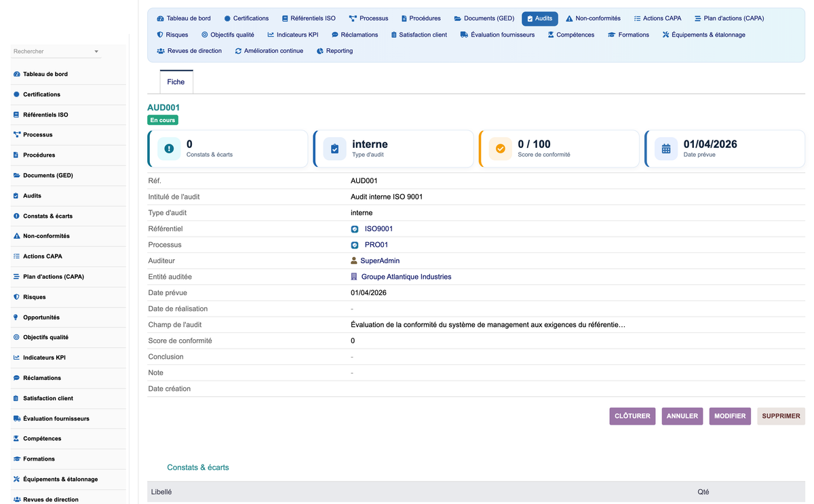Click the Procédures file icon in sidebar
The width and height of the screenshot is (814, 504).
pyautogui.click(x=17, y=155)
